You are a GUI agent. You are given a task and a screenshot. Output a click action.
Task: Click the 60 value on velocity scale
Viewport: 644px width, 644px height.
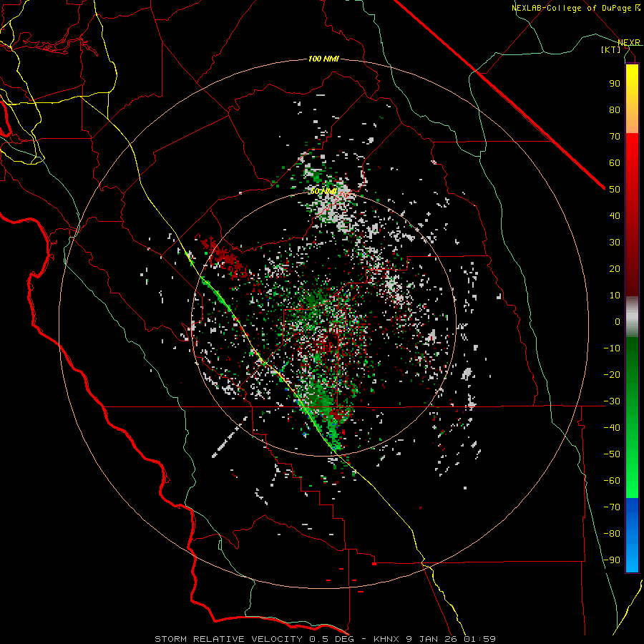pyautogui.click(x=615, y=162)
